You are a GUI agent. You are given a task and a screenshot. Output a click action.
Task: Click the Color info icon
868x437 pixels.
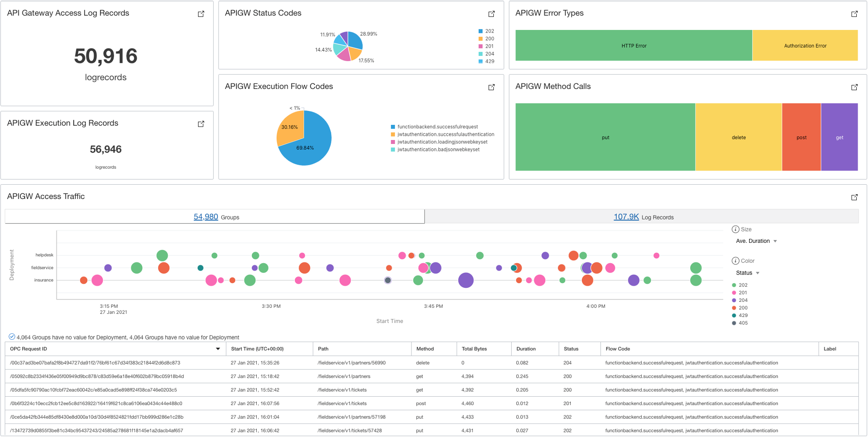click(735, 261)
